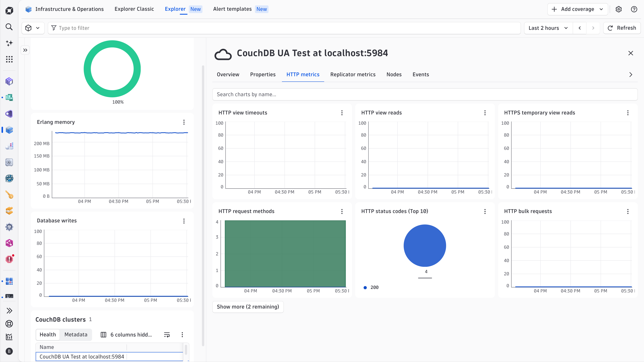Screen dimensions: 644x362
Task: Open HTTP request methods chart options
Action: (342, 211)
